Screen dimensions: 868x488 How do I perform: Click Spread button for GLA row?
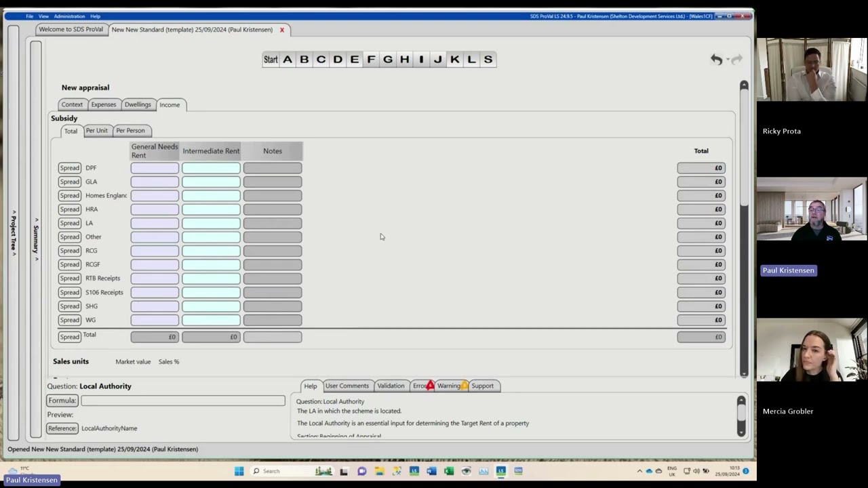pos(69,182)
